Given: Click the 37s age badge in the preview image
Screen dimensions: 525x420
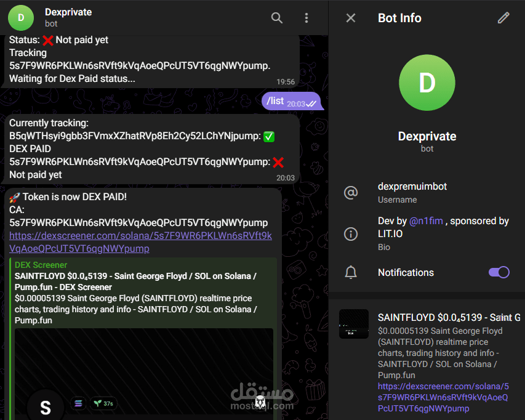Looking at the screenshot, I should pos(103,403).
